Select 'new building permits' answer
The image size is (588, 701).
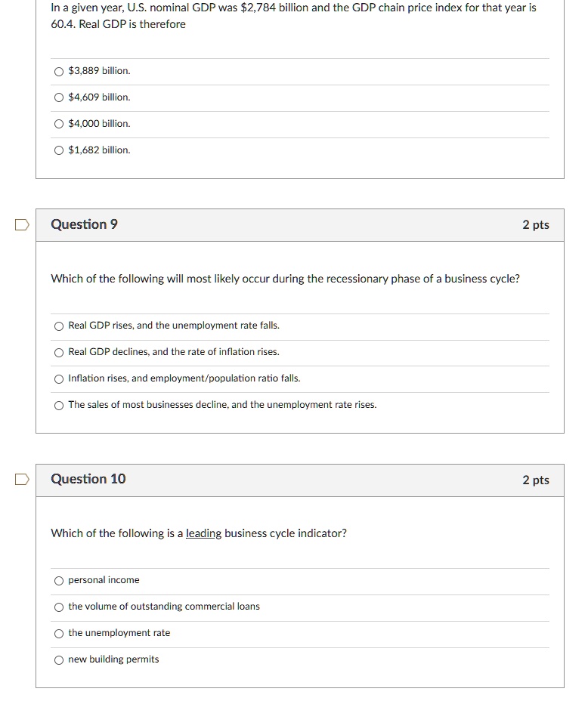click(x=59, y=660)
